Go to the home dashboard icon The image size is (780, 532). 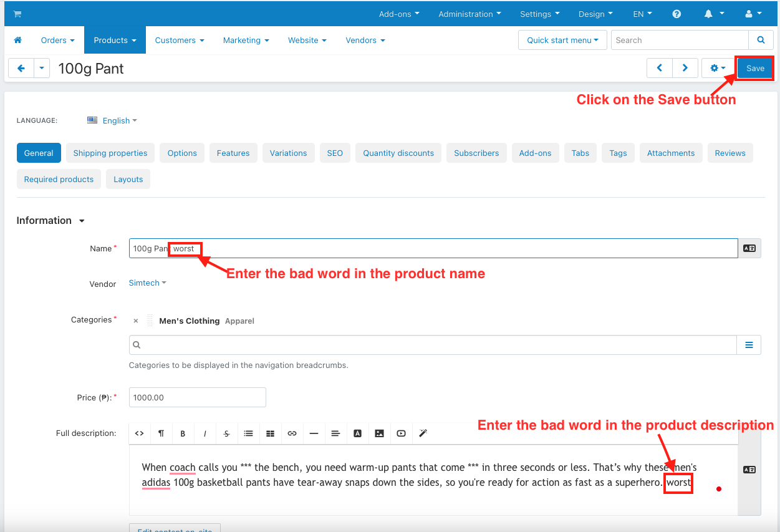17,40
